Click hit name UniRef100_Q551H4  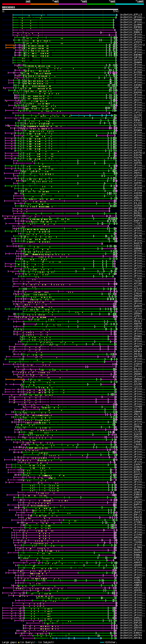pyautogui.click(x=131, y=437)
